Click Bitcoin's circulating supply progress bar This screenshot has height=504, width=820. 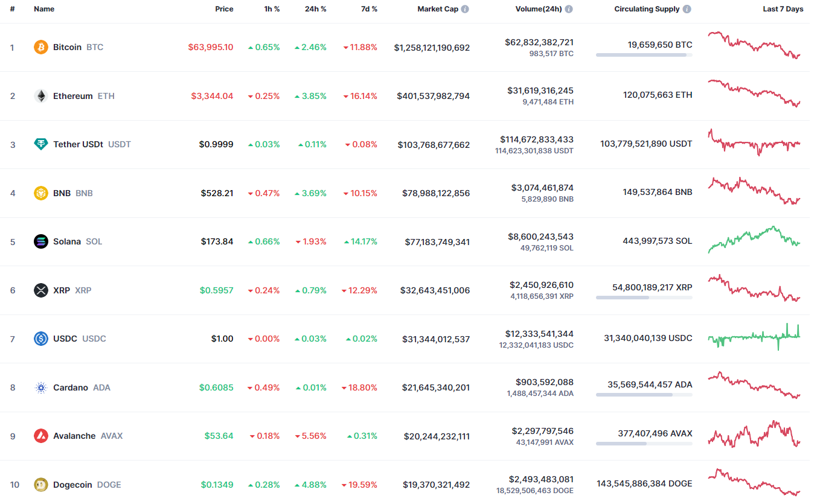pyautogui.click(x=644, y=55)
